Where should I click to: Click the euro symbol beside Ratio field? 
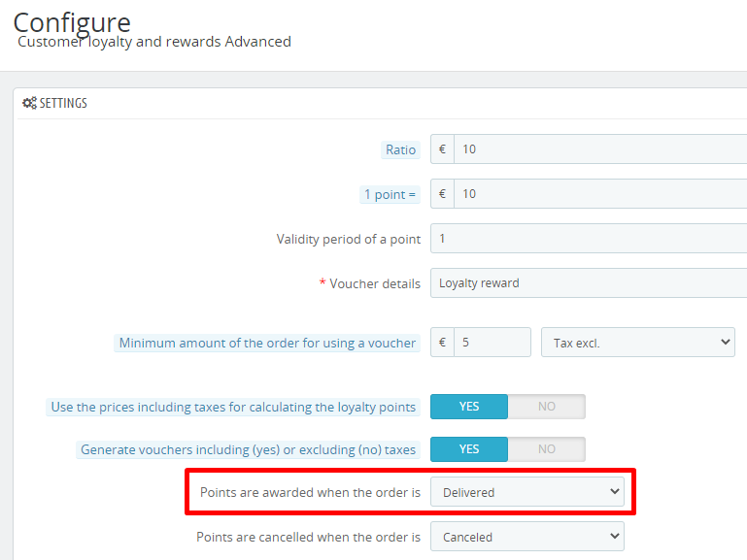coord(442,149)
